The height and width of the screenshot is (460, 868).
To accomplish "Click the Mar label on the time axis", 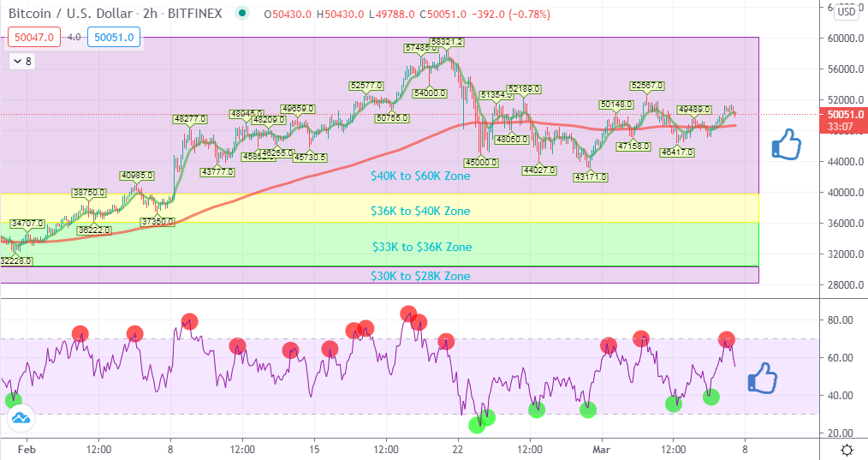I will click(601, 450).
